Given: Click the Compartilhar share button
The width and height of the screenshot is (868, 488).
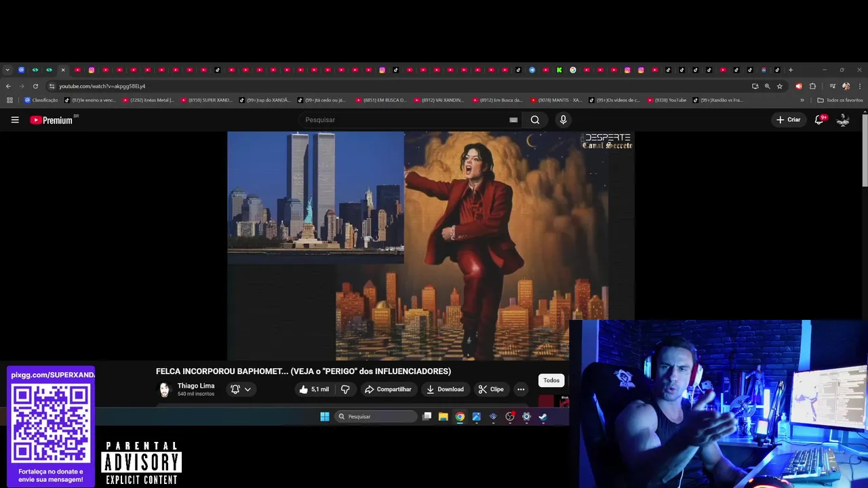Looking at the screenshot, I should (x=388, y=389).
